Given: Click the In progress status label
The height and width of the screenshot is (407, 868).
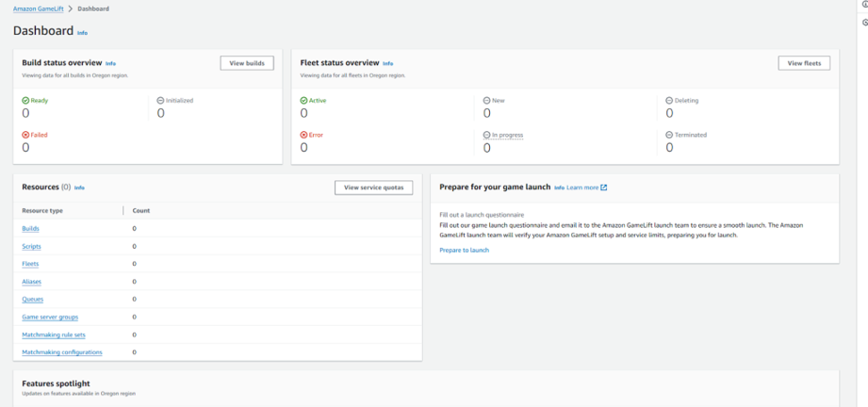Looking at the screenshot, I should click(x=508, y=135).
